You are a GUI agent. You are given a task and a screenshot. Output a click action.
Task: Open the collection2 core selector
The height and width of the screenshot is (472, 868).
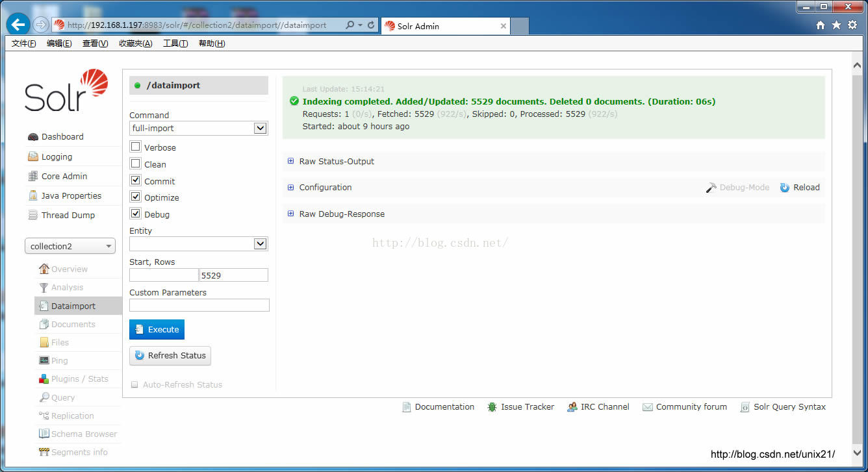pyautogui.click(x=70, y=246)
